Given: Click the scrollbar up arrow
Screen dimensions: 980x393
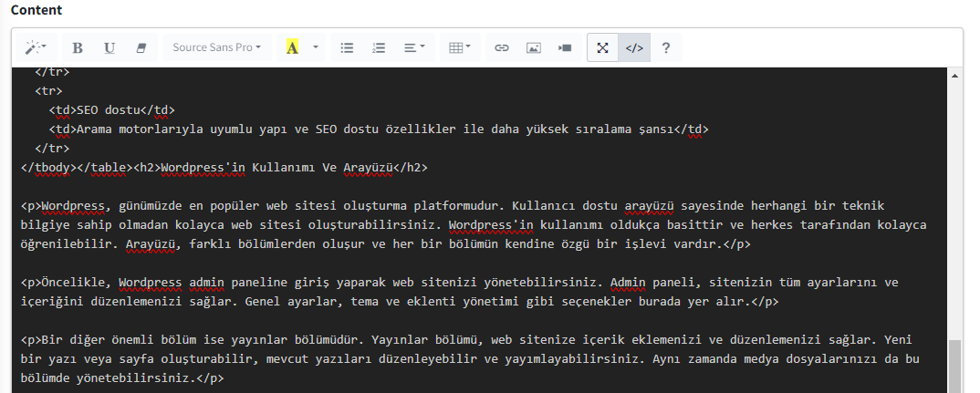Looking at the screenshot, I should tap(954, 76).
